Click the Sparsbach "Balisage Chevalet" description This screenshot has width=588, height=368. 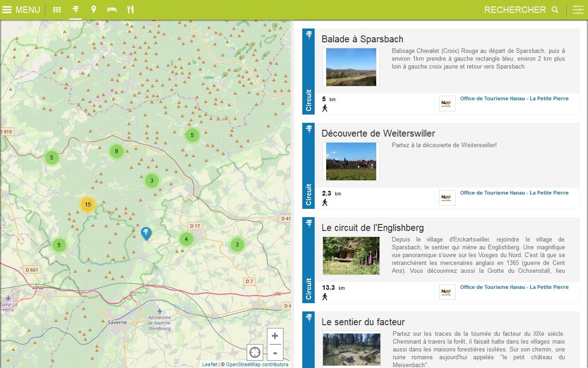click(x=478, y=59)
